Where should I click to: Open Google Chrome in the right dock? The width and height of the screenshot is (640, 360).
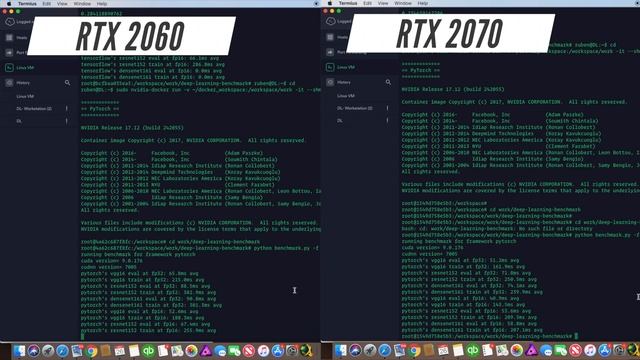(414, 350)
